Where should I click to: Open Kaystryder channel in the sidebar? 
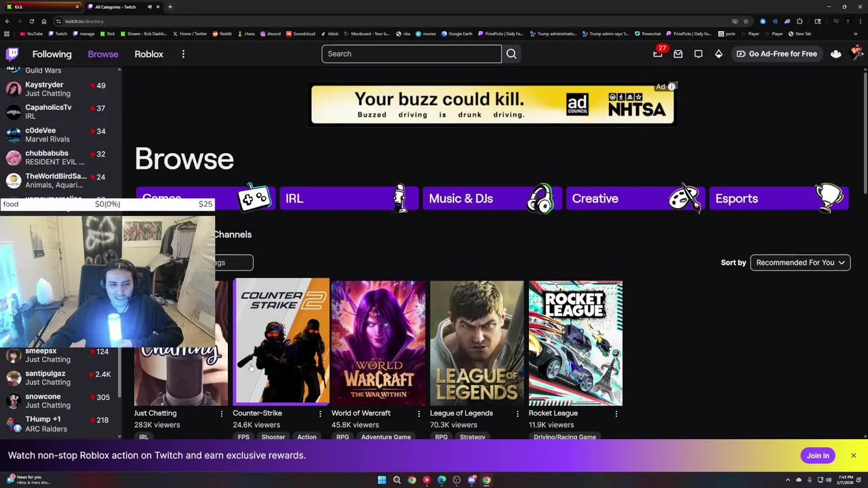61,89
